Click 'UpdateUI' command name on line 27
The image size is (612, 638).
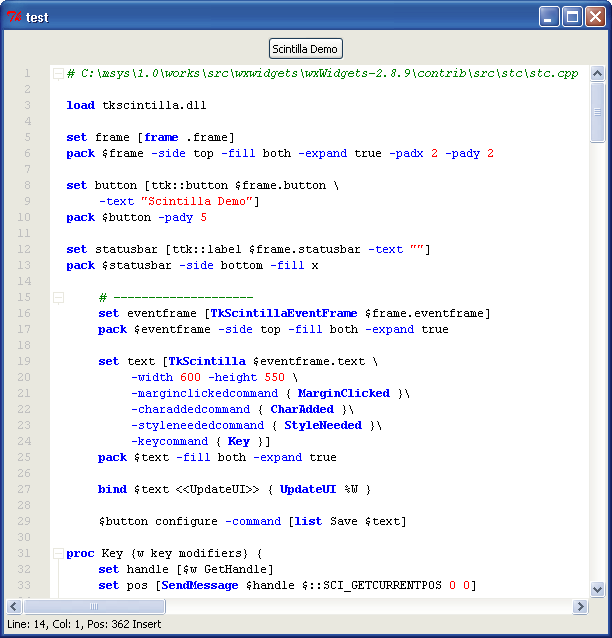tap(308, 489)
